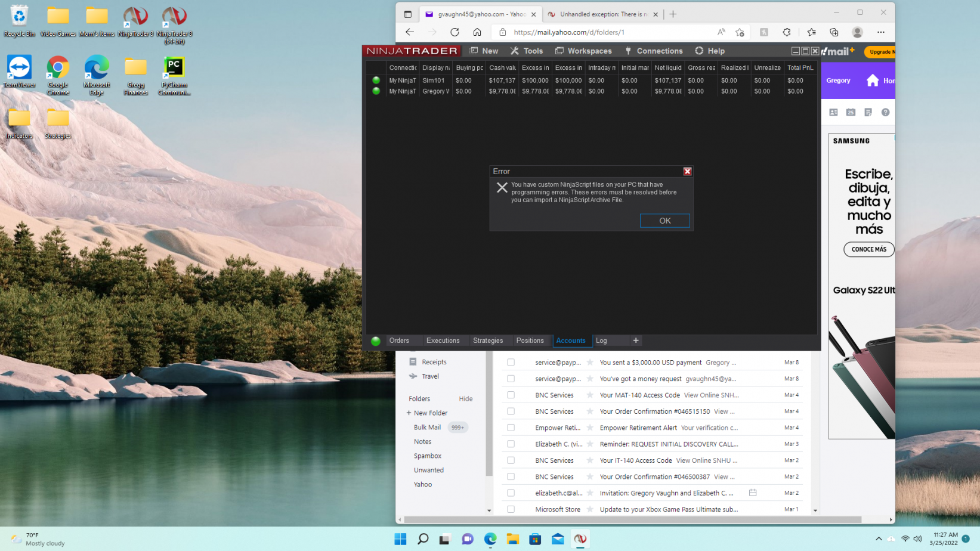
Task: Switch to the Strategies tab
Action: 488,340
